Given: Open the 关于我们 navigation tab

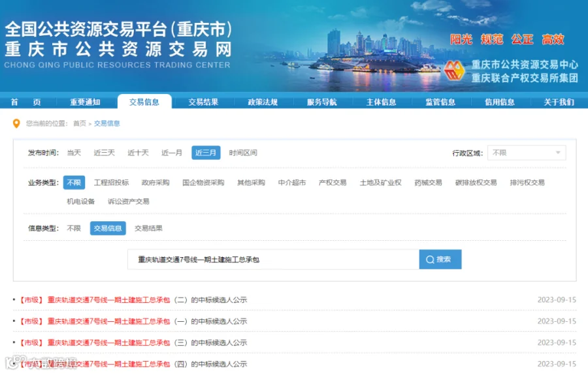Looking at the screenshot, I should click(559, 102).
